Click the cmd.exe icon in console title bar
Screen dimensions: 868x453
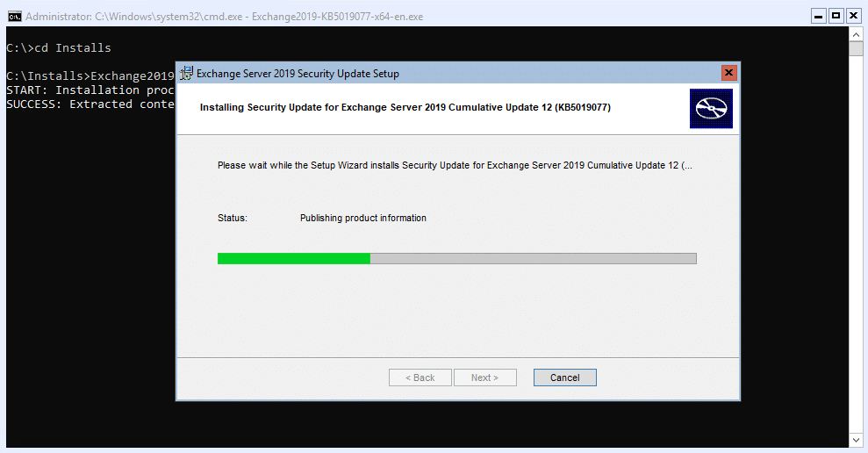pos(14,17)
